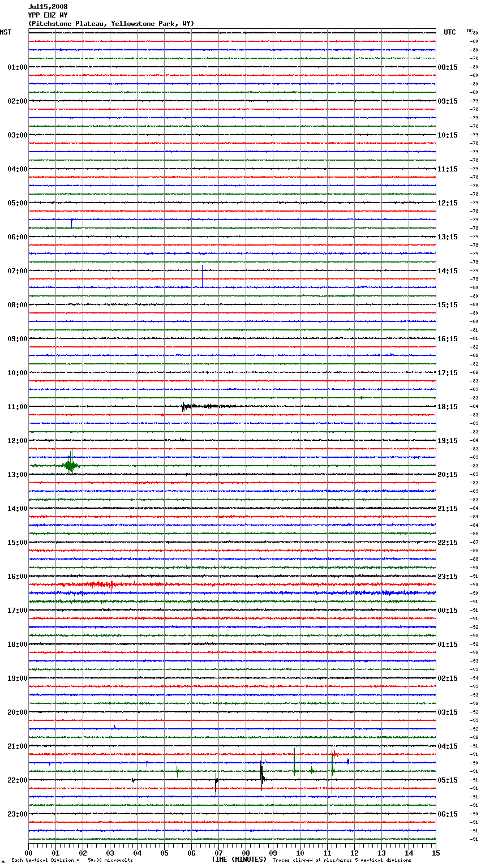
Task: Click the 06:00 MST time label
Action: [x=18, y=237]
